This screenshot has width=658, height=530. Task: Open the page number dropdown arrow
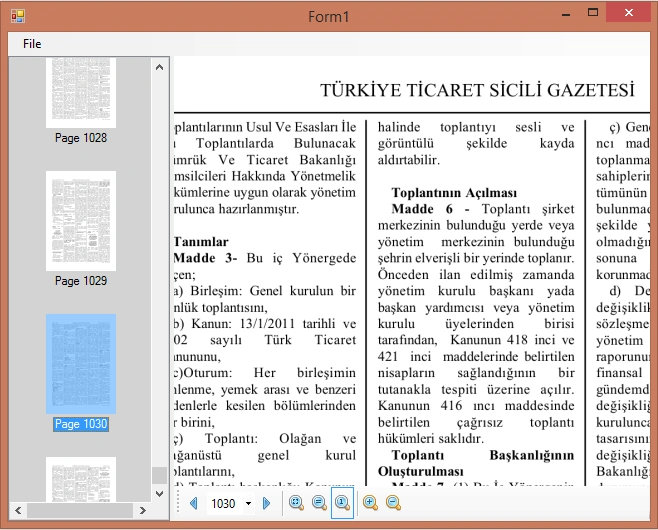248,503
